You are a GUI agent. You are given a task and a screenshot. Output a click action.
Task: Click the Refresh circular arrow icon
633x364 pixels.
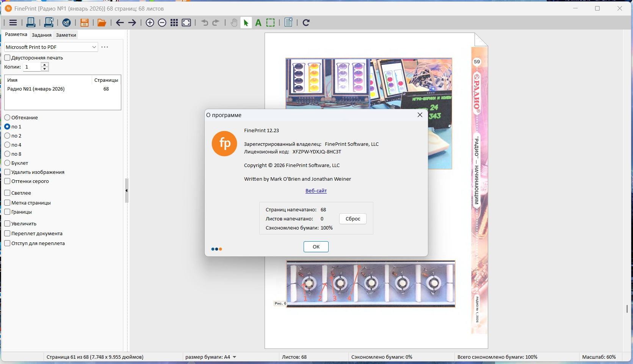point(306,23)
